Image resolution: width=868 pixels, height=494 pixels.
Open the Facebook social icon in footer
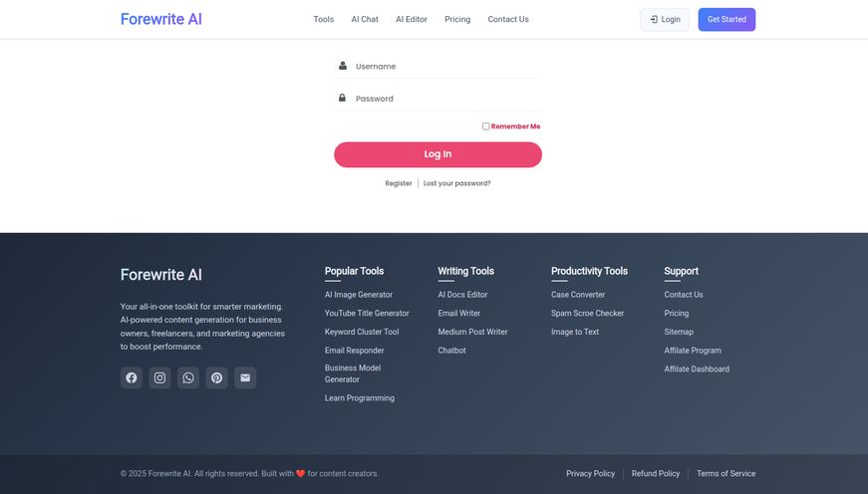(x=132, y=377)
